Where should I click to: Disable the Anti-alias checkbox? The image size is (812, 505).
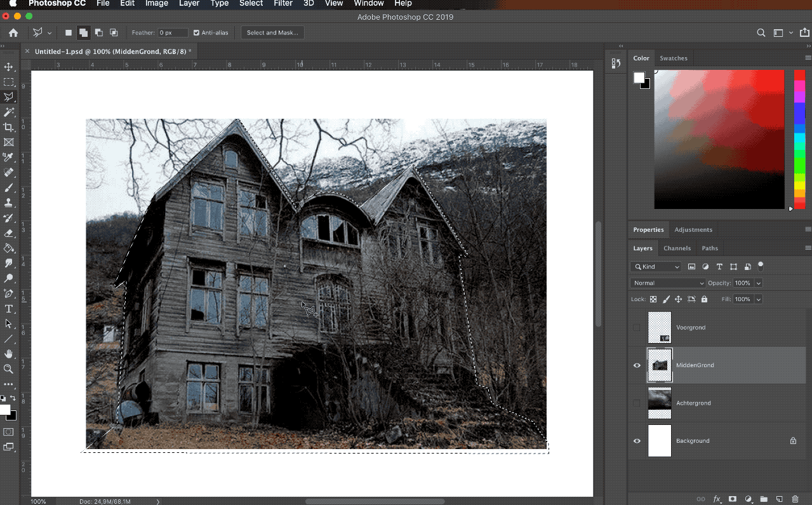[x=195, y=32]
